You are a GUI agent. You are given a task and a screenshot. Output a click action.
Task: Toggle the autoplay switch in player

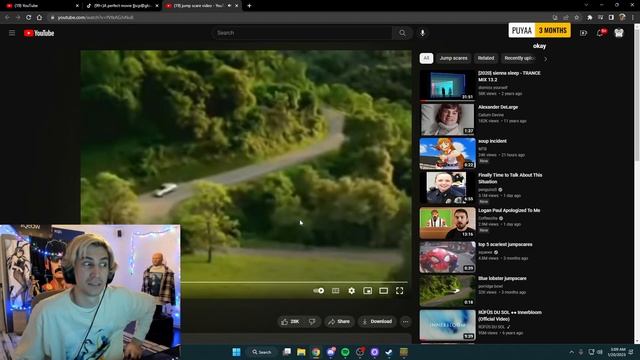319,291
